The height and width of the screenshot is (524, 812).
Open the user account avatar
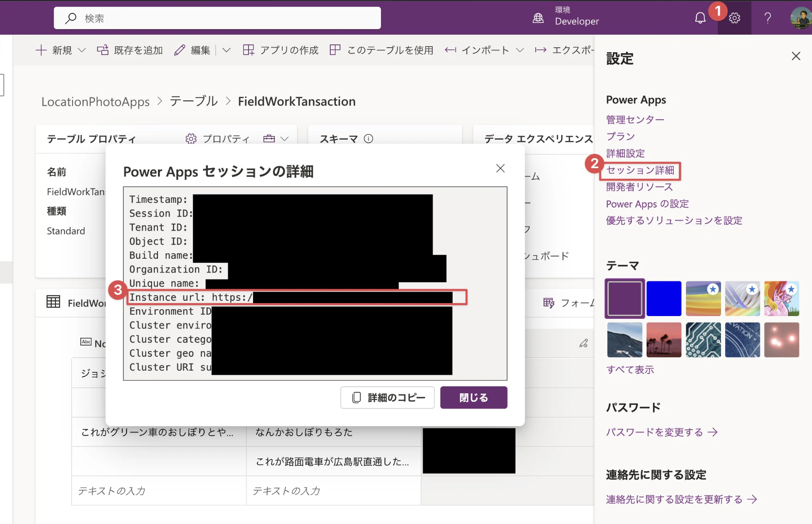[x=801, y=18]
